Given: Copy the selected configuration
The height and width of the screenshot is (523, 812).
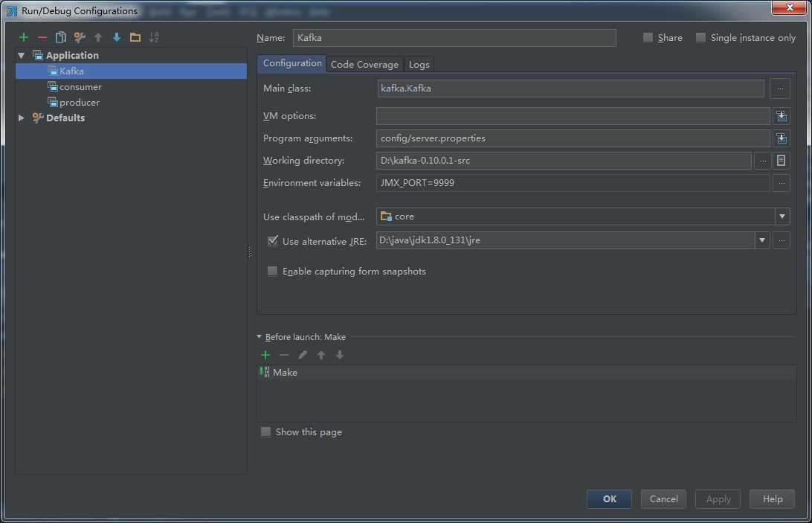Looking at the screenshot, I should click(x=60, y=37).
